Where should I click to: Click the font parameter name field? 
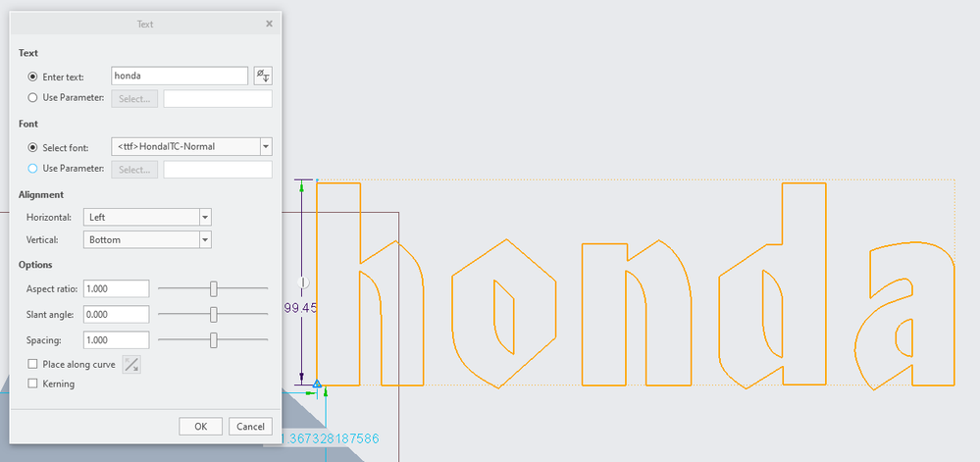218,170
